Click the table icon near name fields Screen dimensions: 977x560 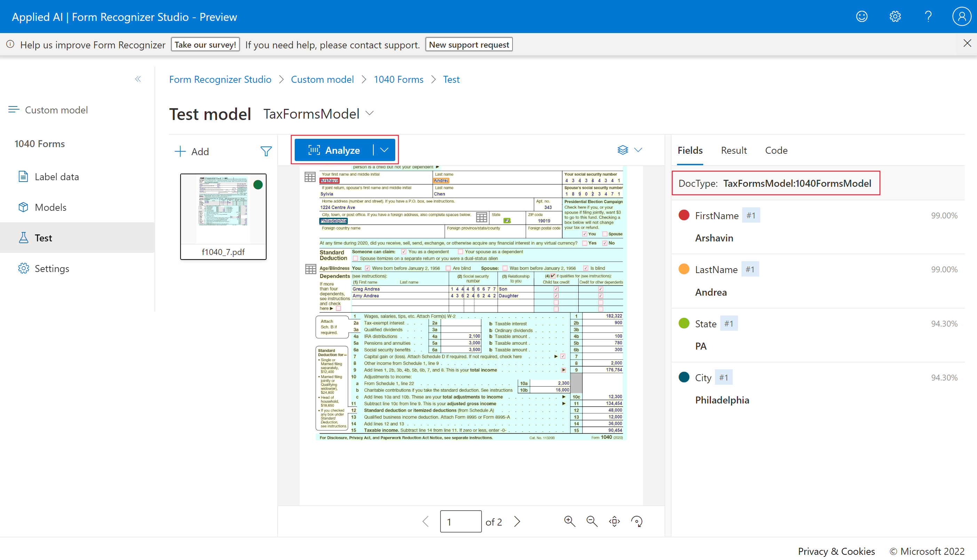(x=310, y=177)
